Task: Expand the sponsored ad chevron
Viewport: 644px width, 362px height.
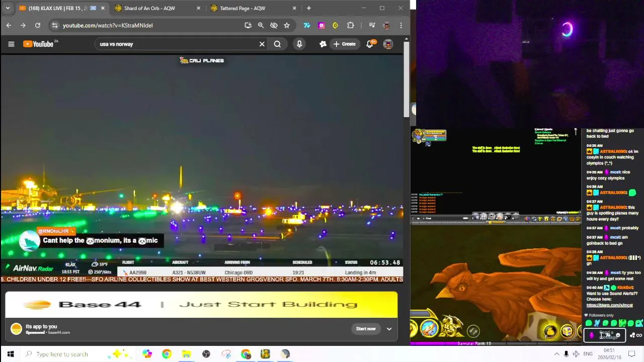Action: [389, 329]
